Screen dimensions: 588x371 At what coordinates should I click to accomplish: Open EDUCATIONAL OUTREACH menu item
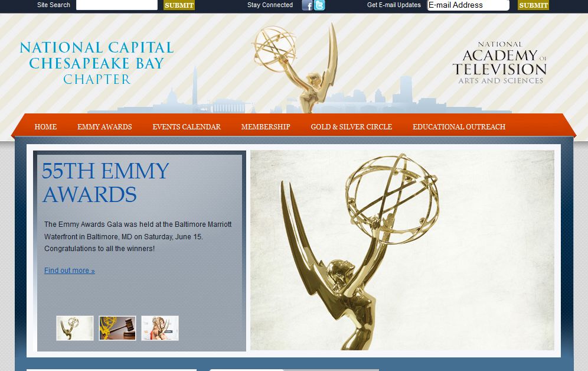459,127
